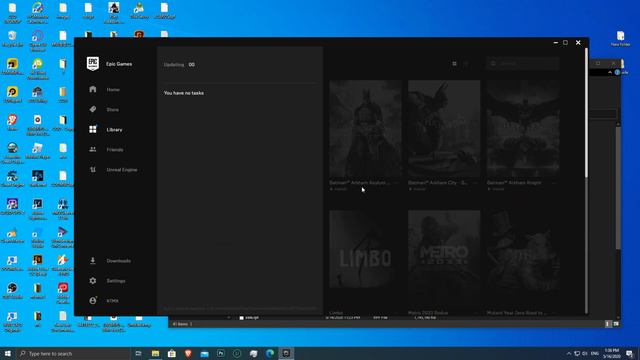Open the notification center in taskbar

[x=630, y=353]
